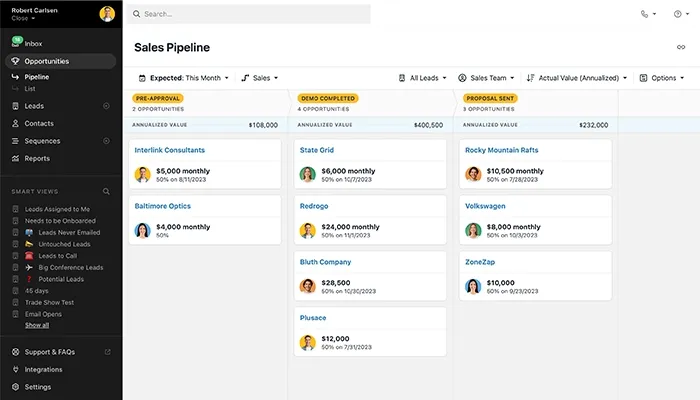Click the copy link icon beside Sales Pipeline

(x=681, y=47)
